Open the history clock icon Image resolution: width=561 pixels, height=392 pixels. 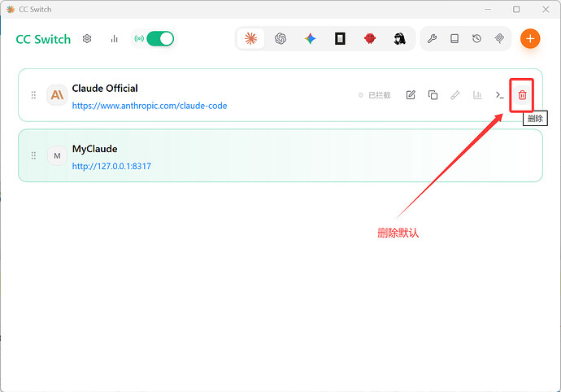[476, 38]
